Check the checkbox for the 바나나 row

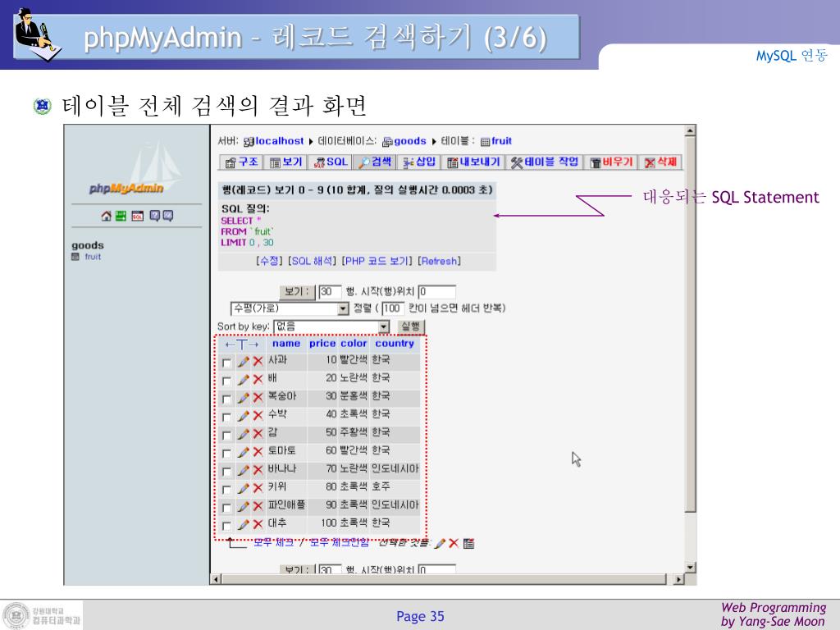[226, 472]
